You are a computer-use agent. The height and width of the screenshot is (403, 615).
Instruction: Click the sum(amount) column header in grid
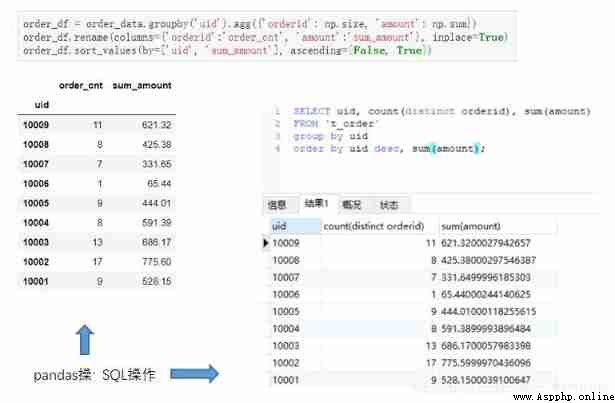(471, 226)
